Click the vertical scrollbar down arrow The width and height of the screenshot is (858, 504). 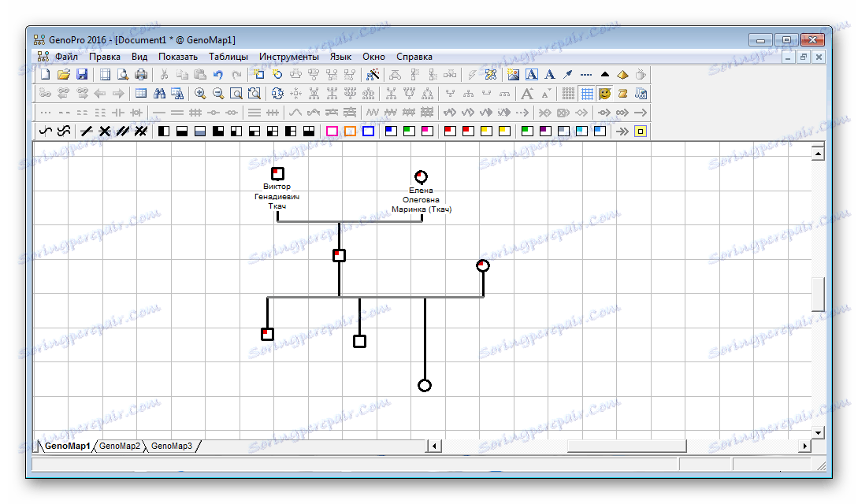(818, 432)
